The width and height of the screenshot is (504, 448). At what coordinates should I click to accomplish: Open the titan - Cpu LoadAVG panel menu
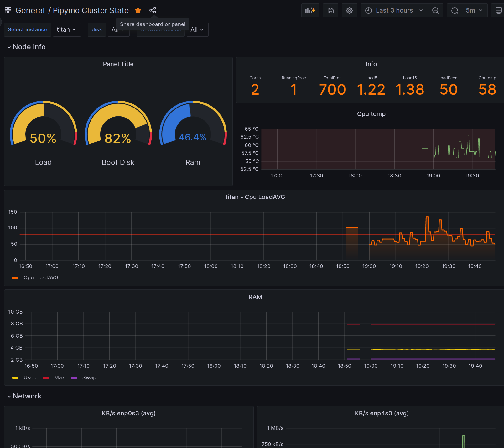[x=255, y=197]
